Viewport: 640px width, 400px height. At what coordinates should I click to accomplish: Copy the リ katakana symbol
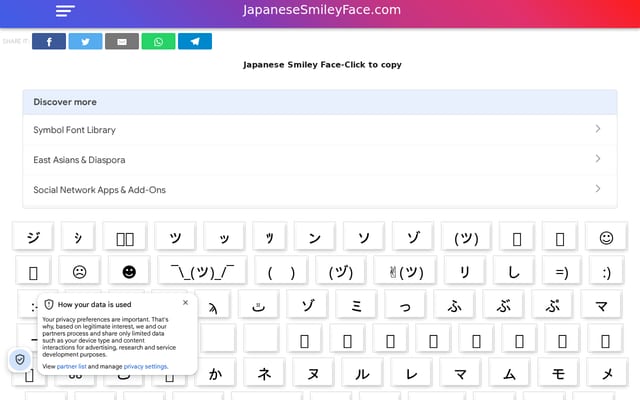coord(464,271)
